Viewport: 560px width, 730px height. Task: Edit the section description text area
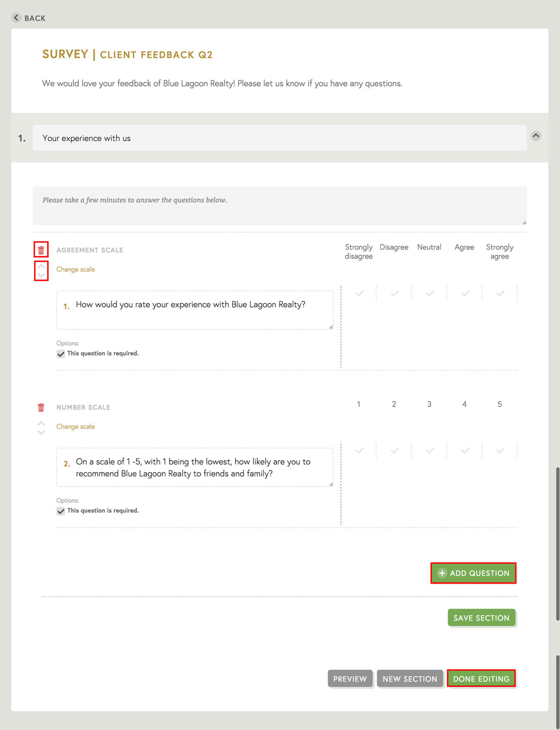(280, 205)
